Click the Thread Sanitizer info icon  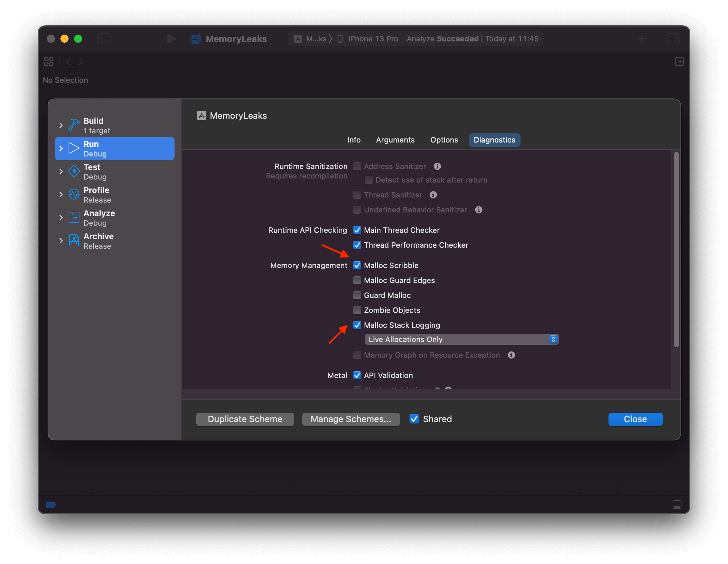click(433, 195)
